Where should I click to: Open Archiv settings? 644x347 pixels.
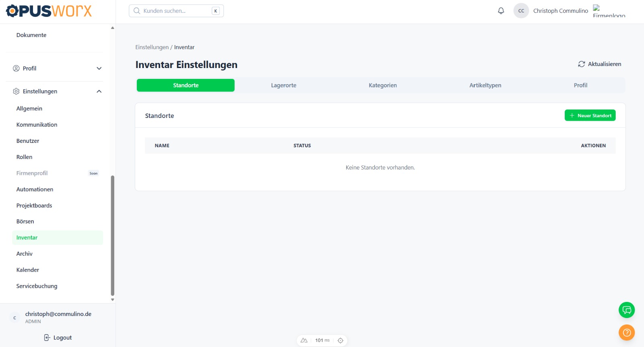[58, 254]
